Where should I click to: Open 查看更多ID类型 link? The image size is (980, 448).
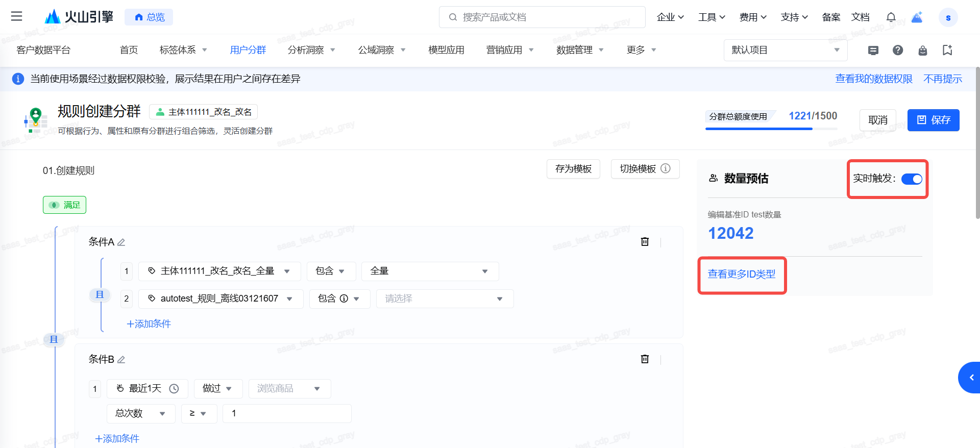pyautogui.click(x=741, y=275)
